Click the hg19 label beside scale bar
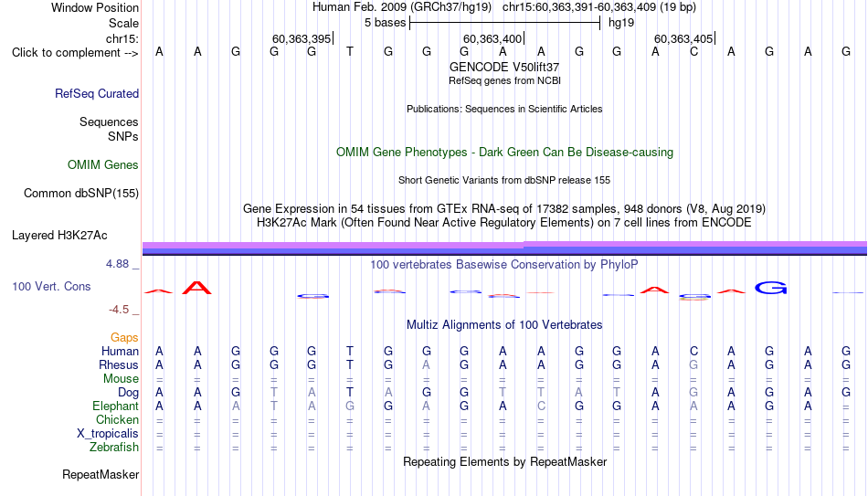Viewport: 868px width, 496px height. point(621,23)
